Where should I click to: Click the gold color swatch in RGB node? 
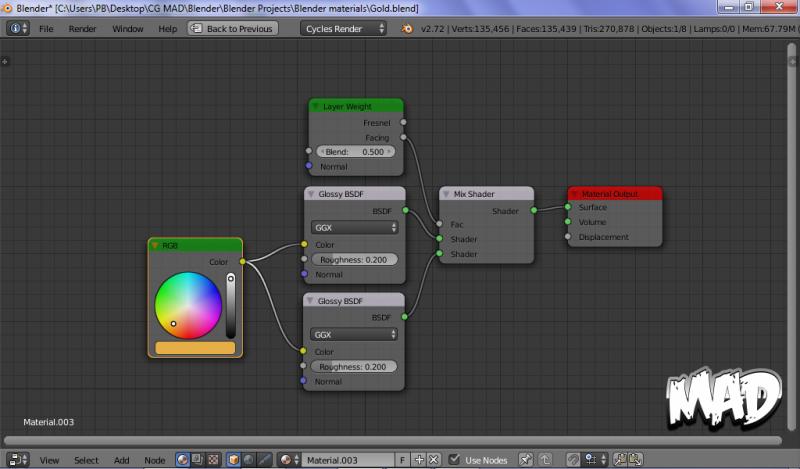pos(195,348)
